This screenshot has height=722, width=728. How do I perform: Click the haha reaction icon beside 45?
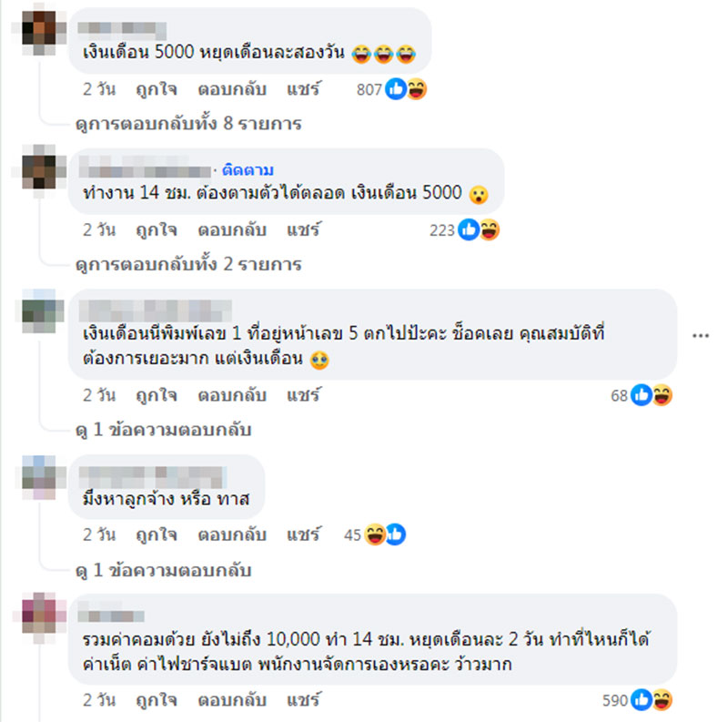pyautogui.click(x=375, y=534)
